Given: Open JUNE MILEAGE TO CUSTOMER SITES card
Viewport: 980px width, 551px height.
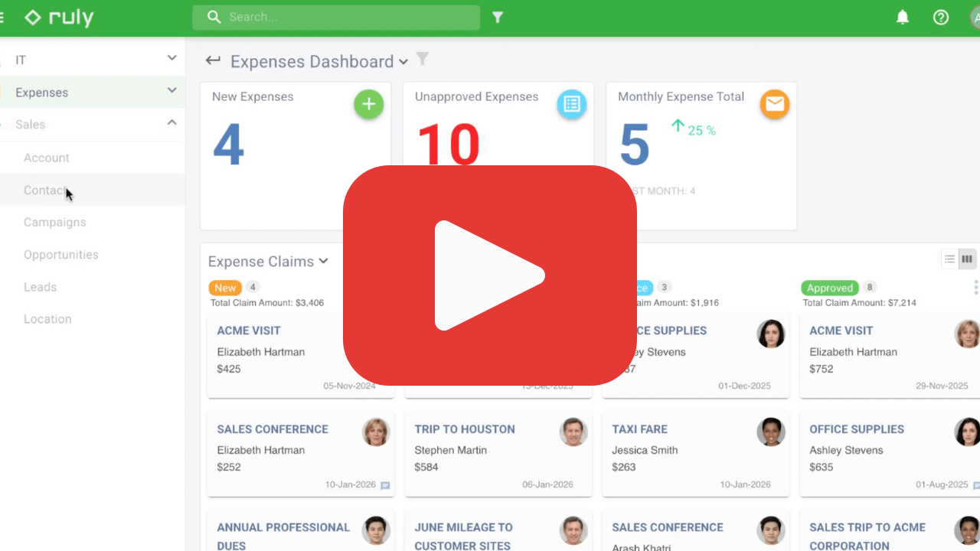Looking at the screenshot, I should click(x=498, y=531).
